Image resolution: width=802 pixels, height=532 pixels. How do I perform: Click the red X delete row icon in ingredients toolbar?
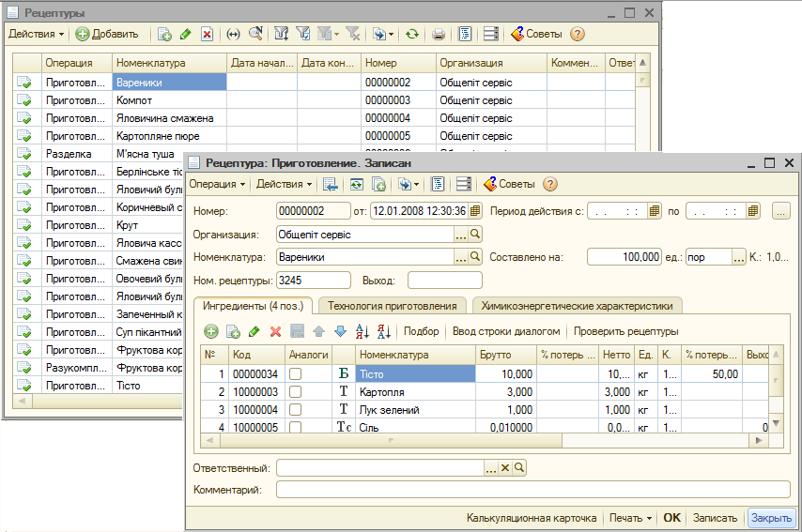click(276, 331)
